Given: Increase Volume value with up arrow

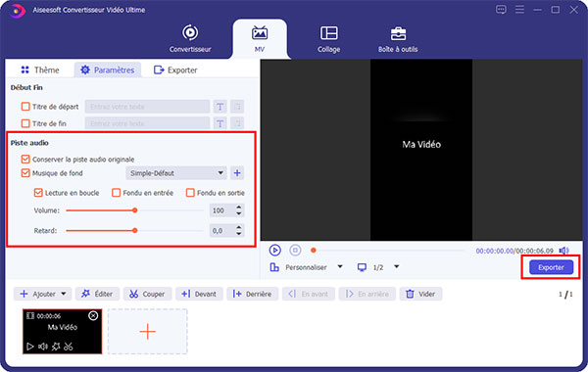Looking at the screenshot, I should coord(239,208).
